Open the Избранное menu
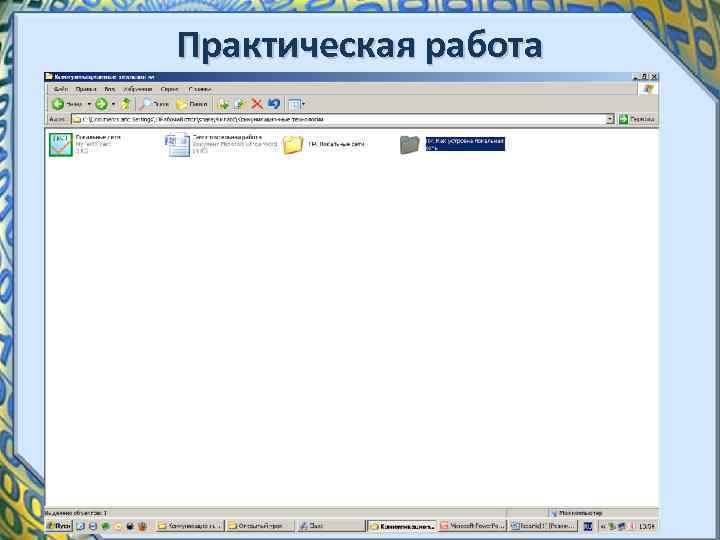720x540 pixels. [138, 89]
